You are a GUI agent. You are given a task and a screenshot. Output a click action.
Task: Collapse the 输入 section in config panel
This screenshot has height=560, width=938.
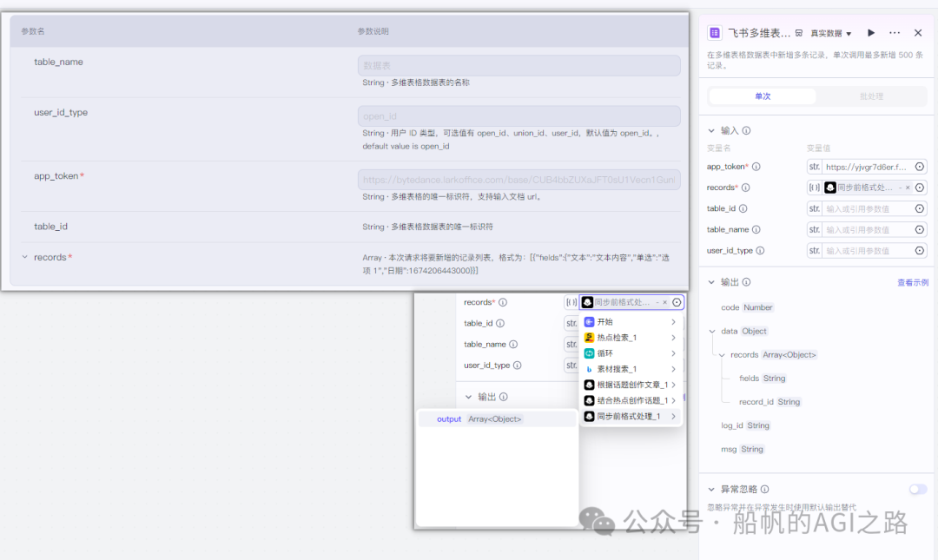click(711, 130)
